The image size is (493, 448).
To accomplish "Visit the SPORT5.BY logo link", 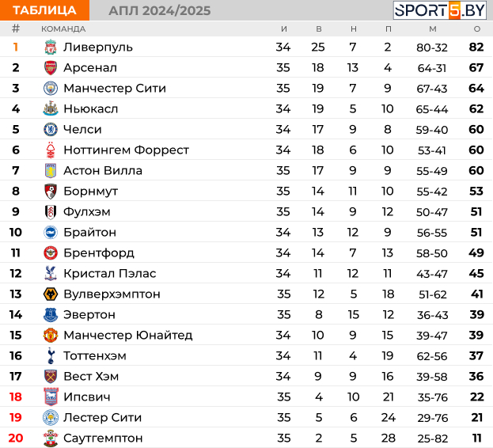I will (x=439, y=10).
